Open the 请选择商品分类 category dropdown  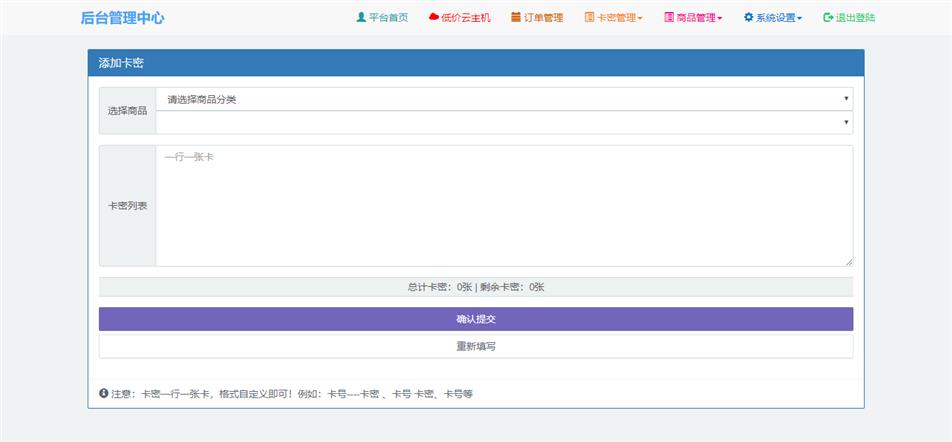504,99
